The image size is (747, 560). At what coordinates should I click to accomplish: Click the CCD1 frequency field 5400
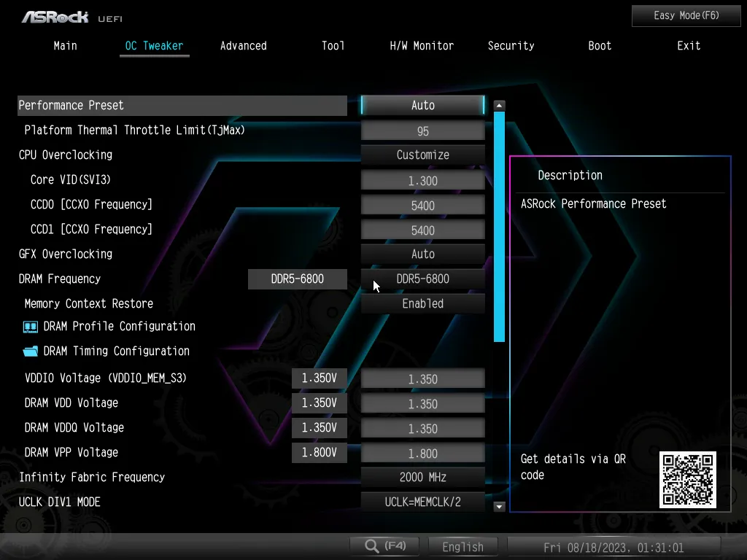(423, 230)
